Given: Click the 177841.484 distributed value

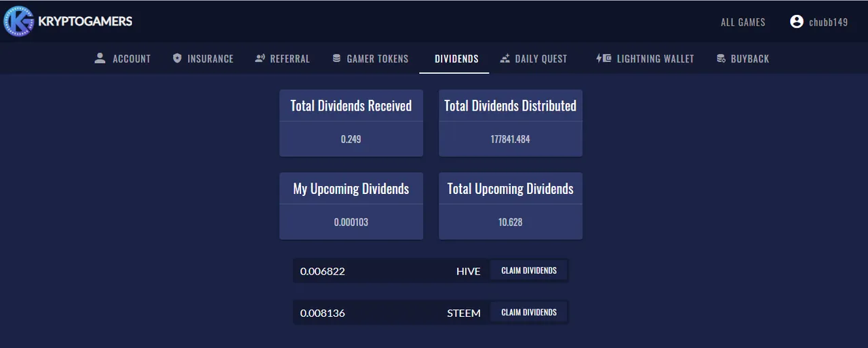Looking at the screenshot, I should 511,139.
